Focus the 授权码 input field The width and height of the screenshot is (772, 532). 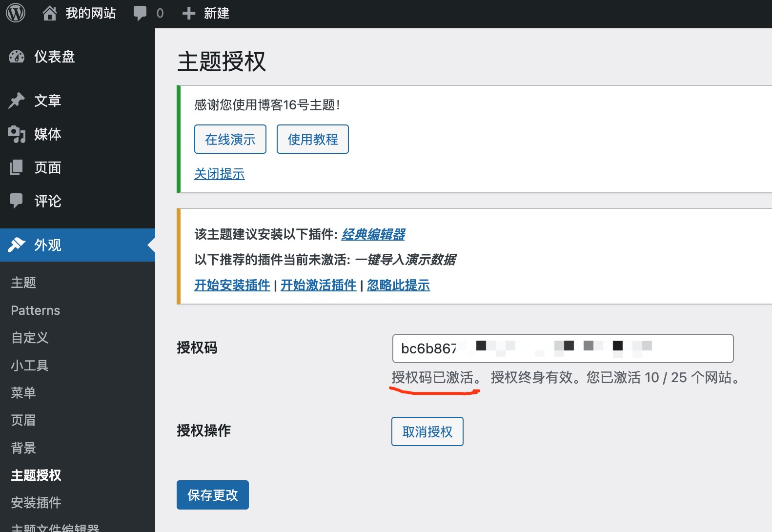click(x=563, y=348)
